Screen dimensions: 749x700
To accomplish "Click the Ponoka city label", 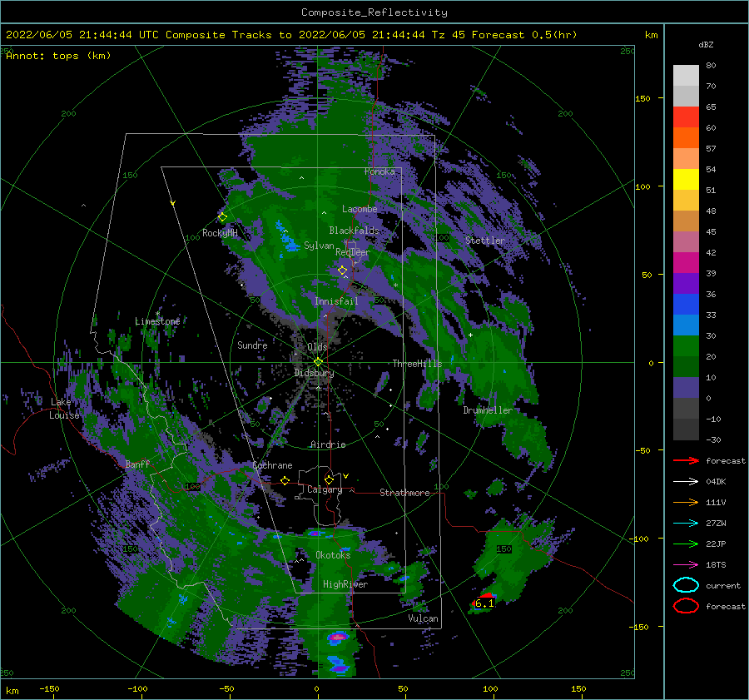I will point(379,171).
